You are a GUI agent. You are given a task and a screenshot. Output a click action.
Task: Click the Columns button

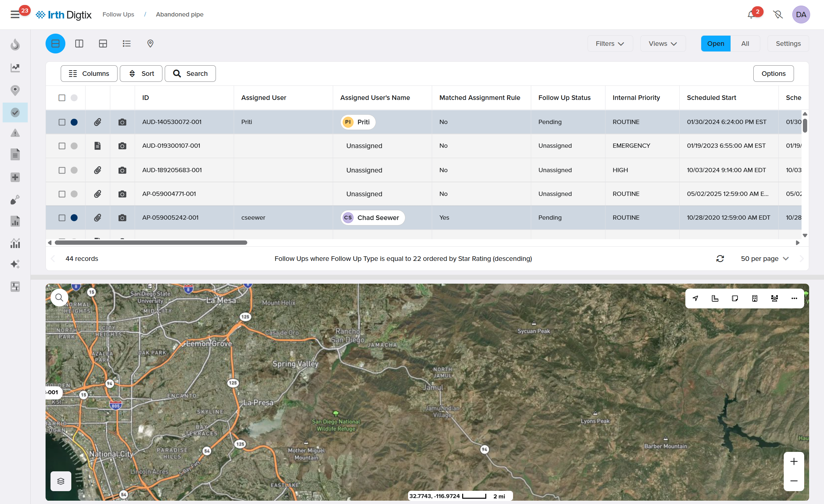(x=89, y=74)
